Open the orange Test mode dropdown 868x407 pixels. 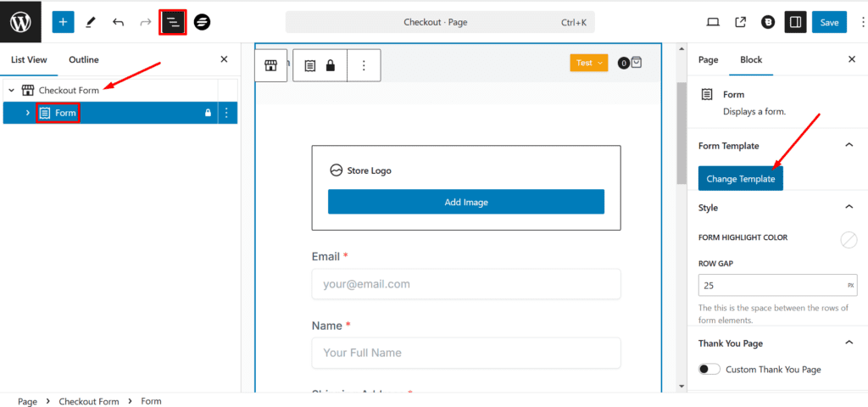pos(588,63)
